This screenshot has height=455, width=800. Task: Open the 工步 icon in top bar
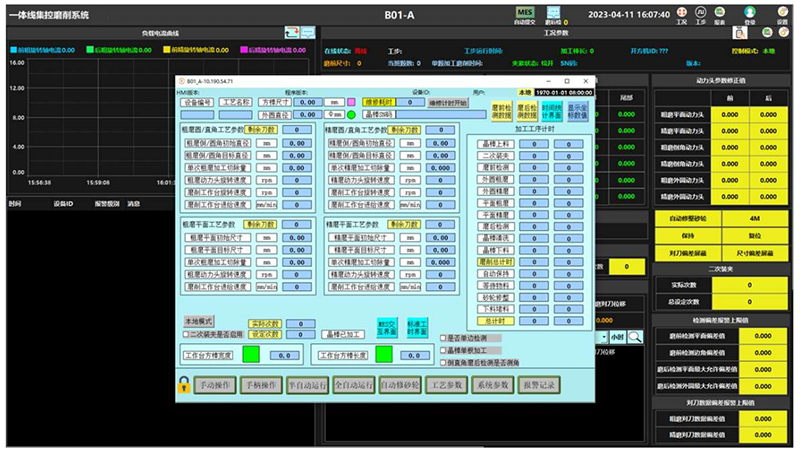700,14
